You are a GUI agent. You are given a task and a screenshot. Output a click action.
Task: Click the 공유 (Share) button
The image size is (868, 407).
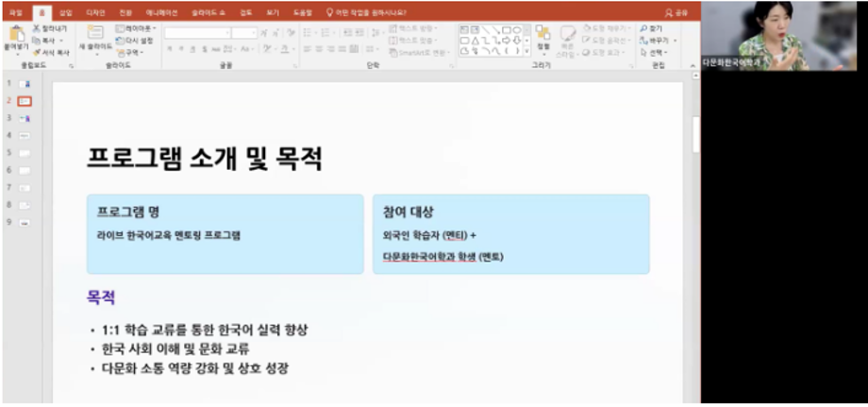click(x=676, y=12)
